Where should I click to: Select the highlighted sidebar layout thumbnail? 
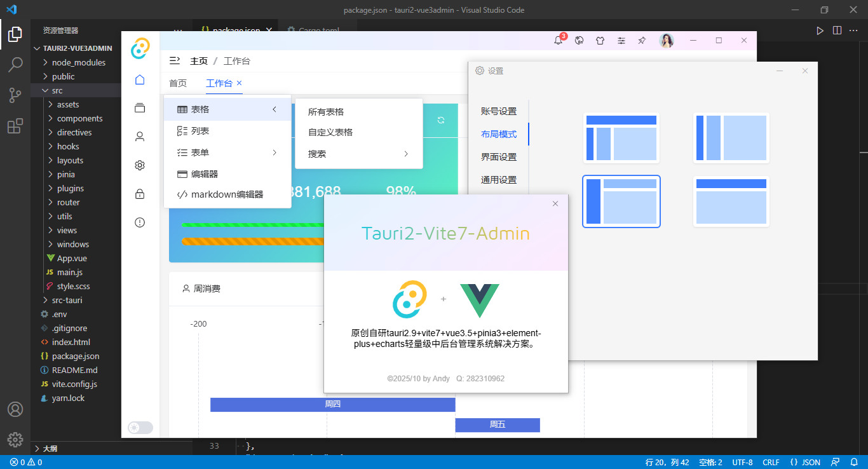tap(621, 201)
